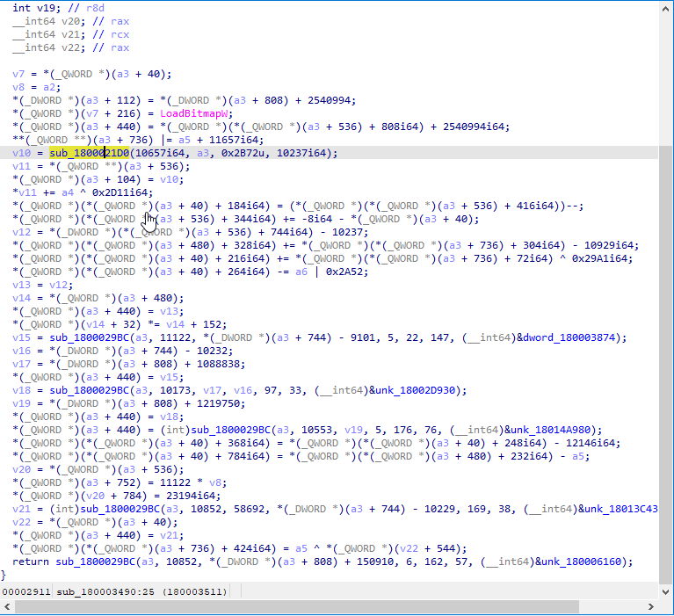
Task: Click v20 in 'v20 = *(_QWORD *)(a3 + 536)'
Action: [x=21, y=469]
